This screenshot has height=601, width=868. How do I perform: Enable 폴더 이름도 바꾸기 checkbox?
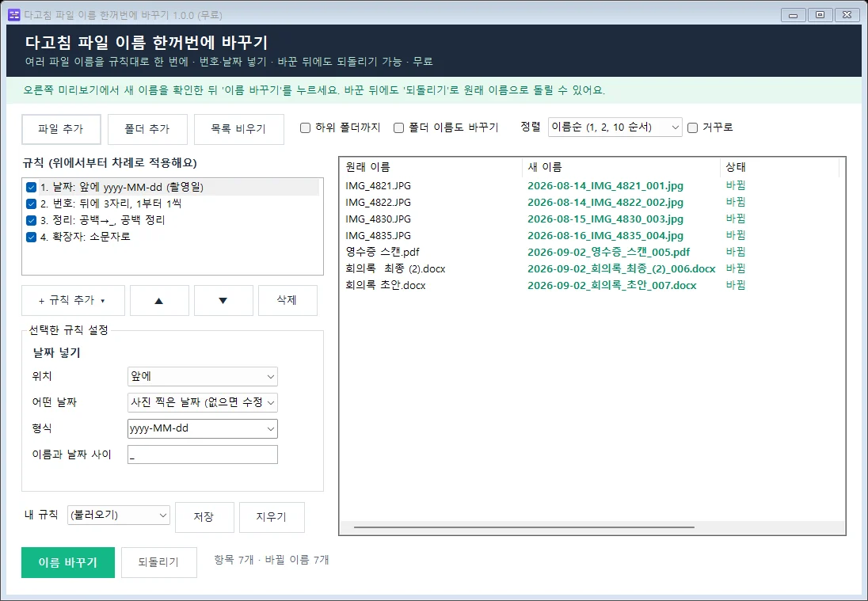pyautogui.click(x=398, y=127)
